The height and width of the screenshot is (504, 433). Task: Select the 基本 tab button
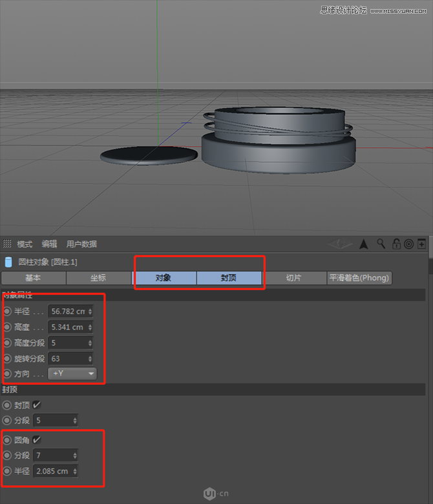pos(33,278)
